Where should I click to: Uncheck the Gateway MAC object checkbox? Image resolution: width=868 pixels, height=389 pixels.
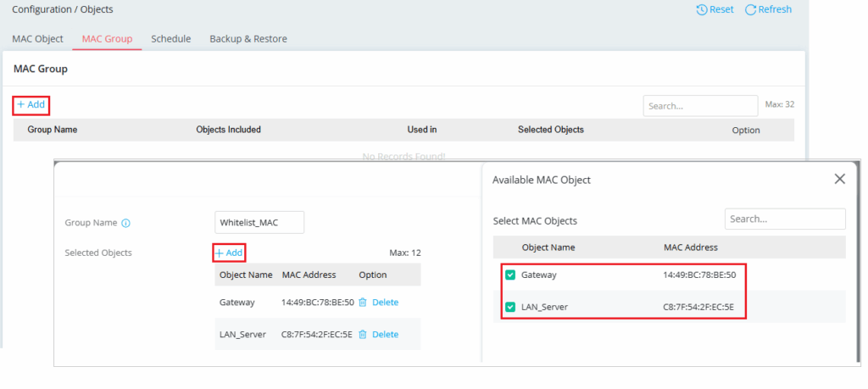[510, 275]
